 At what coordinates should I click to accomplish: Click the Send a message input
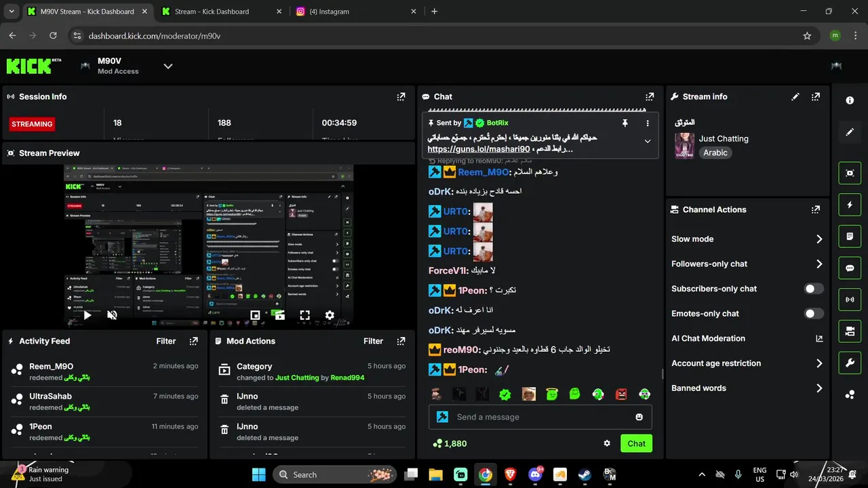[540, 418]
